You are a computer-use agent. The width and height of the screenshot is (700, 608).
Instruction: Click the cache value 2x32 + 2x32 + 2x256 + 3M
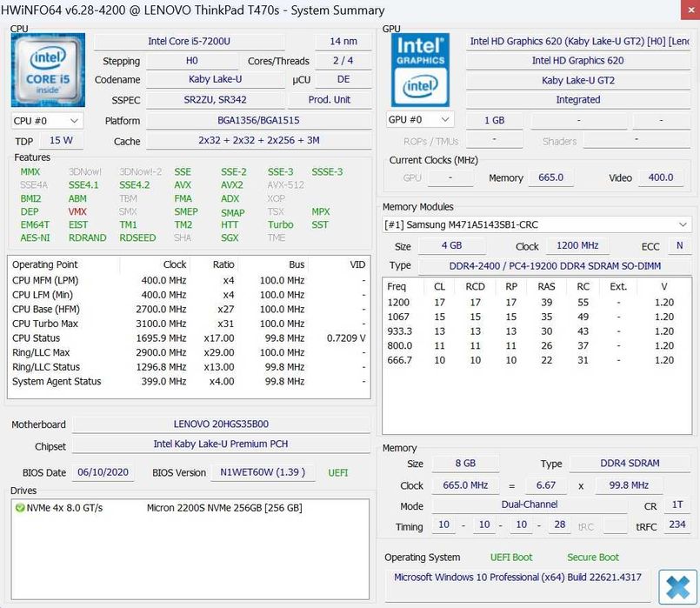tap(258, 141)
